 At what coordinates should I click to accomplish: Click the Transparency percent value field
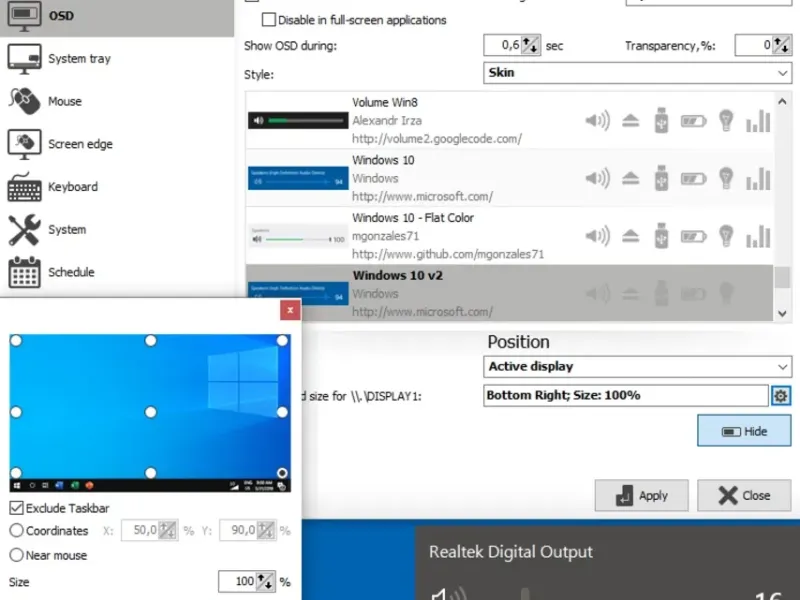point(754,45)
